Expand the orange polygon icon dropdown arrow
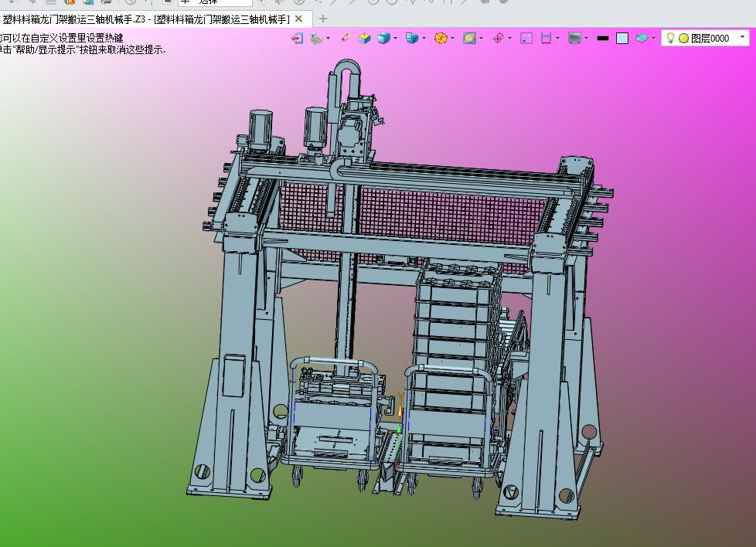 (453, 38)
